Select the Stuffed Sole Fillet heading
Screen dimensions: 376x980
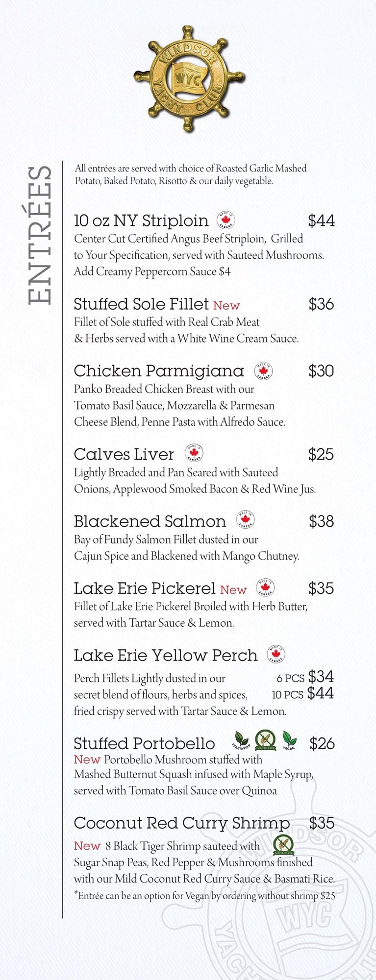(141, 304)
